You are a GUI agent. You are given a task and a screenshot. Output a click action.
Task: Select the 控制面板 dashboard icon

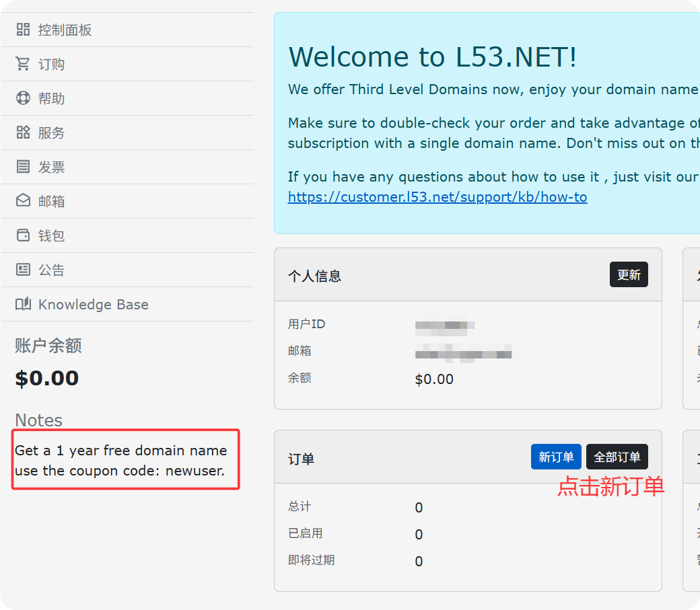[22, 30]
